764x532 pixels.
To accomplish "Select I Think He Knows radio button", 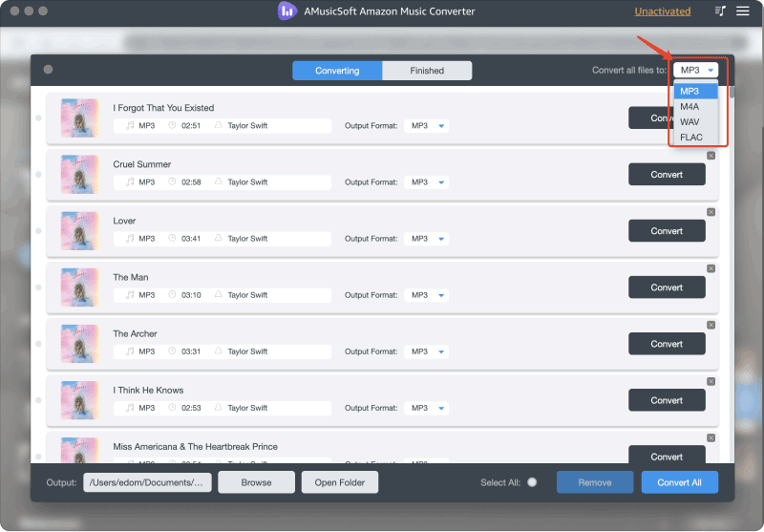I will (x=38, y=400).
